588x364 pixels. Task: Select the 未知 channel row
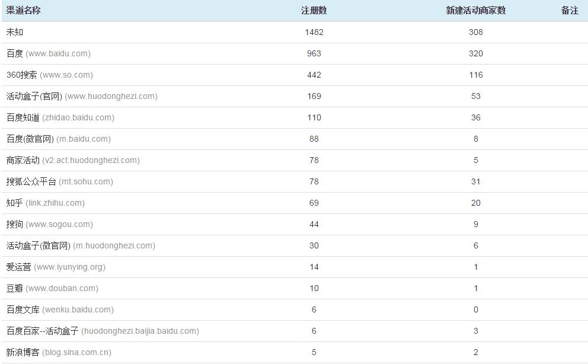coord(295,32)
